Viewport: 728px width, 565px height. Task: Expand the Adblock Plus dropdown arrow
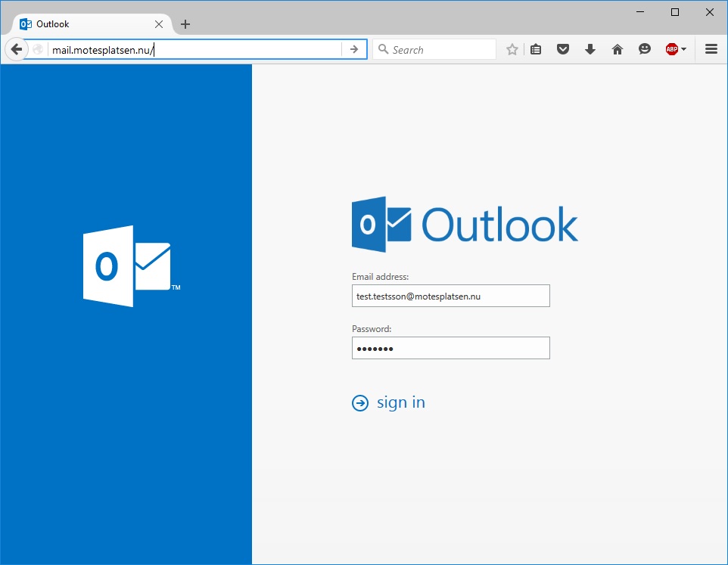tap(683, 49)
